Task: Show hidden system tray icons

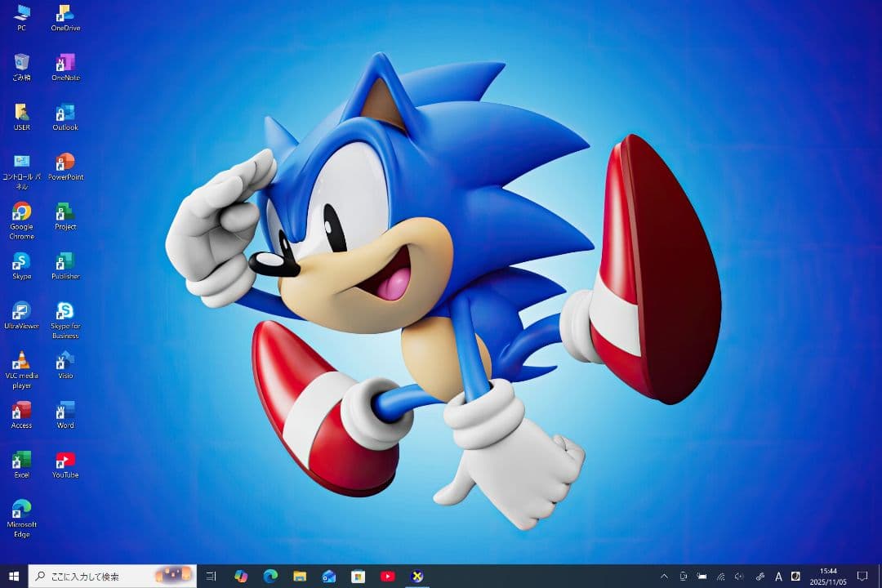Action: coord(664,577)
